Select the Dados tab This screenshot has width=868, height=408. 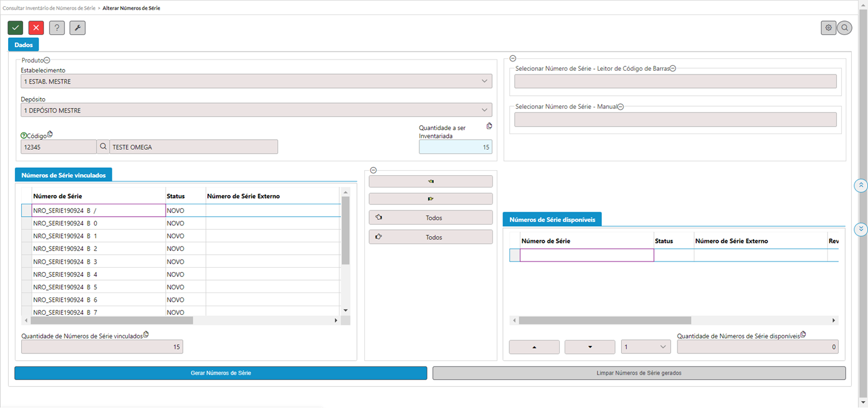(x=24, y=45)
